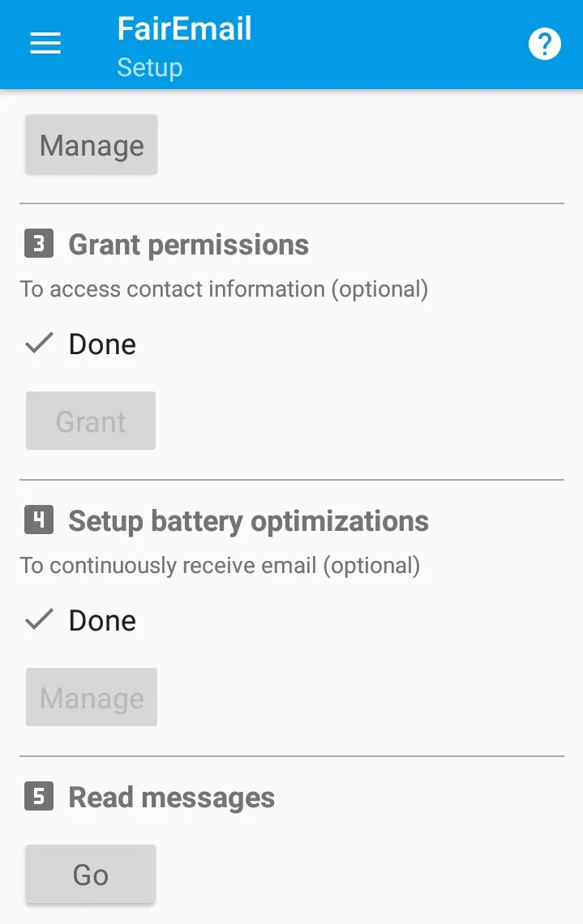The image size is (583, 924).
Task: Click the step 4 number badge
Action: tap(39, 520)
